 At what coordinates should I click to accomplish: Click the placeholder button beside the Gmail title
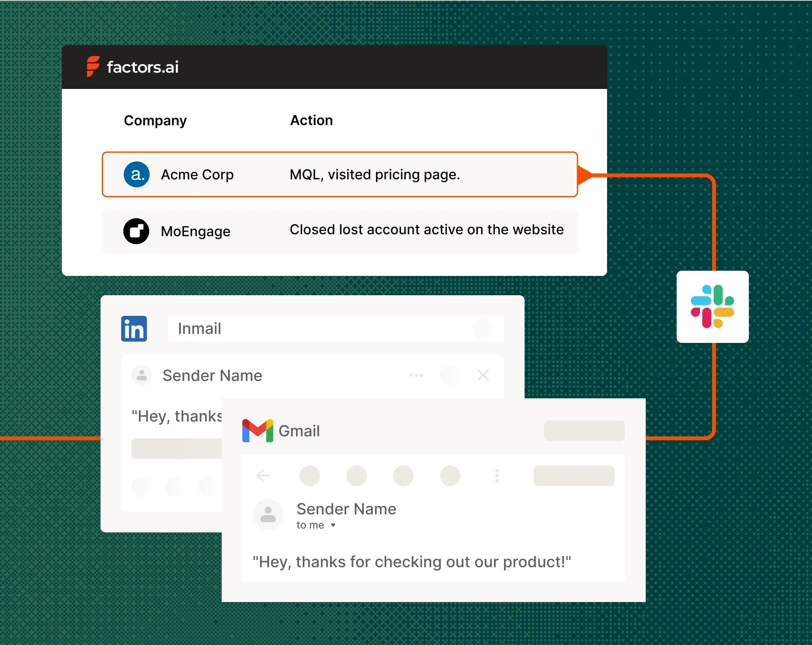[x=584, y=431]
